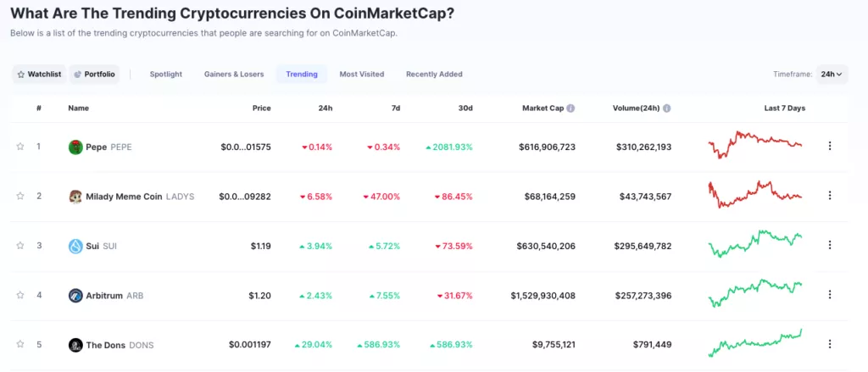The width and height of the screenshot is (868, 372).
Task: Click The Dons' 7-day price chart
Action: click(x=755, y=343)
